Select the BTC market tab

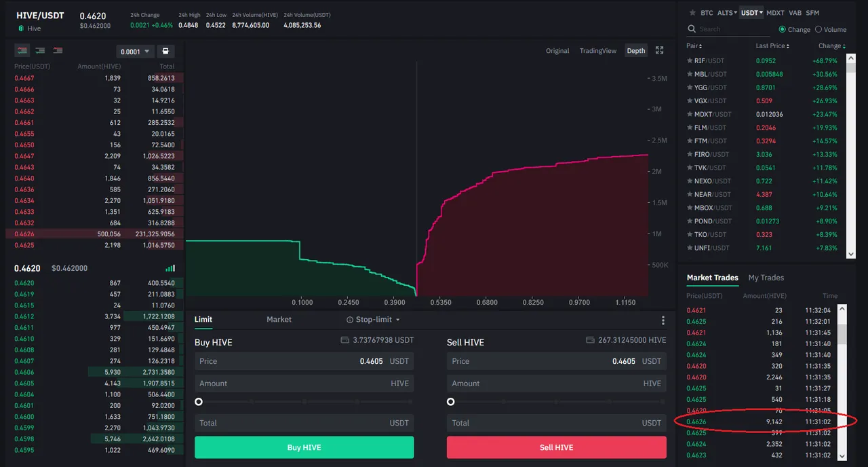(x=707, y=13)
